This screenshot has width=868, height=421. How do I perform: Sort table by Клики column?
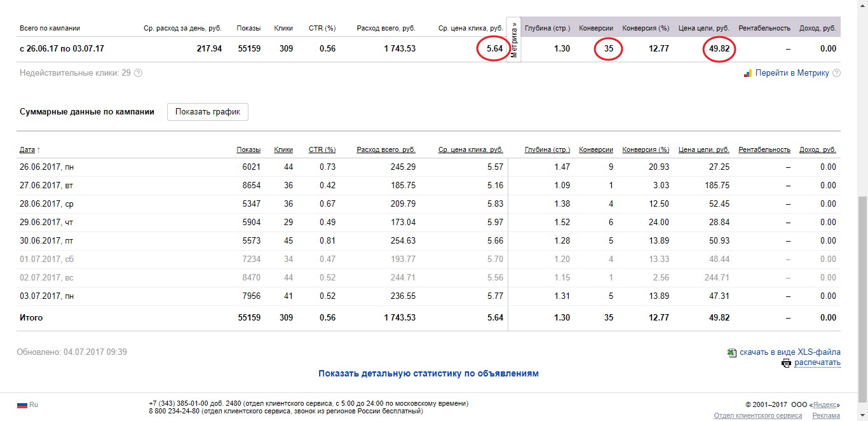pos(283,150)
